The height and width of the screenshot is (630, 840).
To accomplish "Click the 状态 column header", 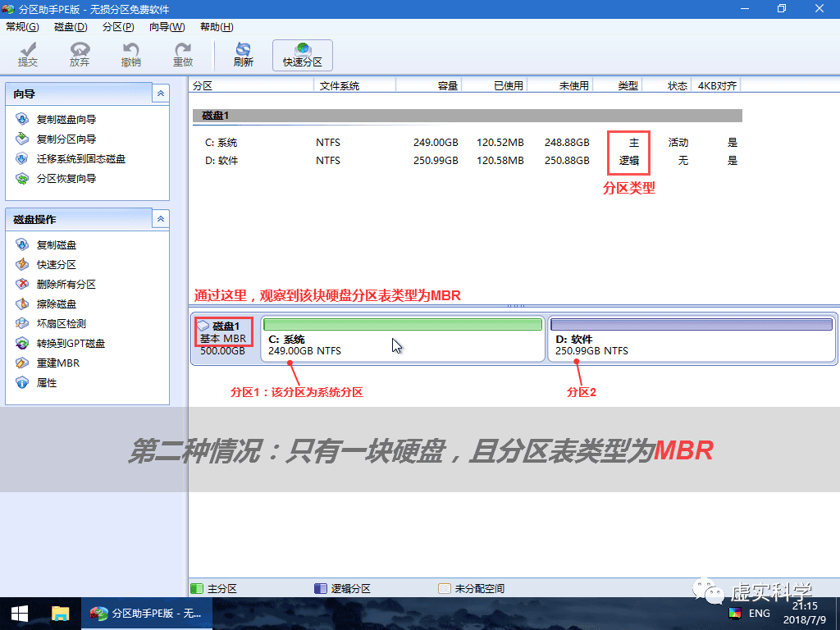I will click(x=666, y=85).
